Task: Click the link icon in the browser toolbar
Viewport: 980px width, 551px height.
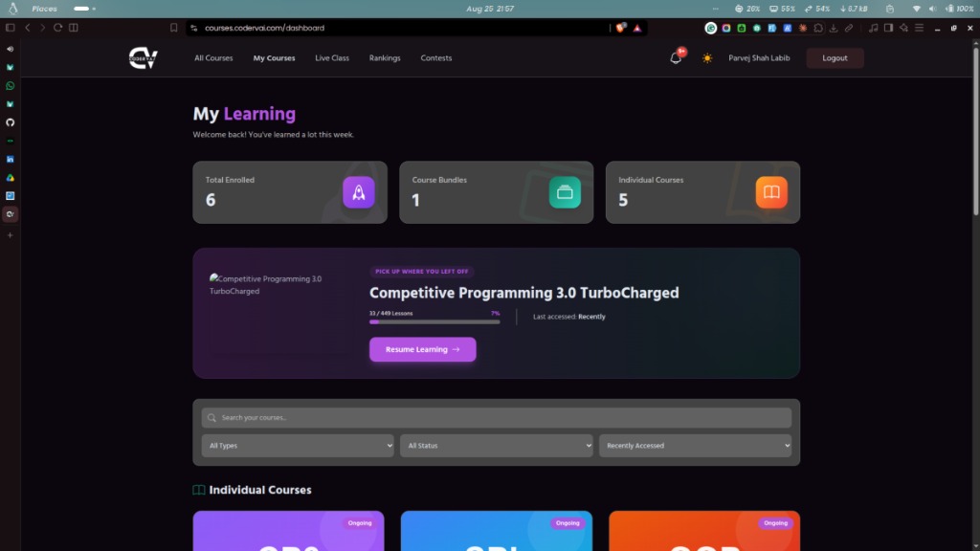Action: click(x=849, y=28)
